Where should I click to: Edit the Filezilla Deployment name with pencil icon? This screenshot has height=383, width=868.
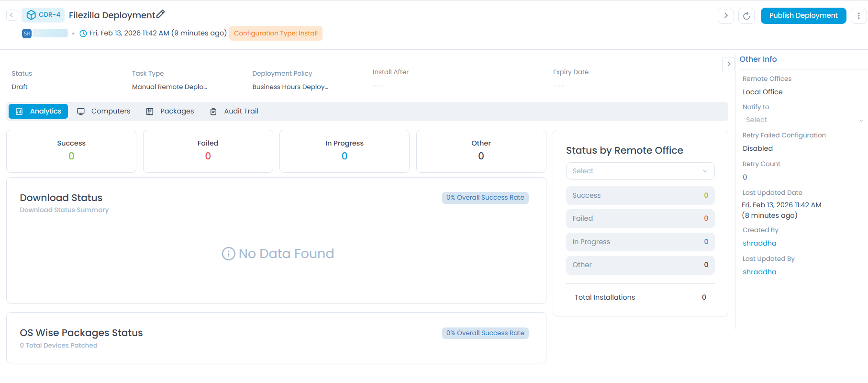coord(160,14)
